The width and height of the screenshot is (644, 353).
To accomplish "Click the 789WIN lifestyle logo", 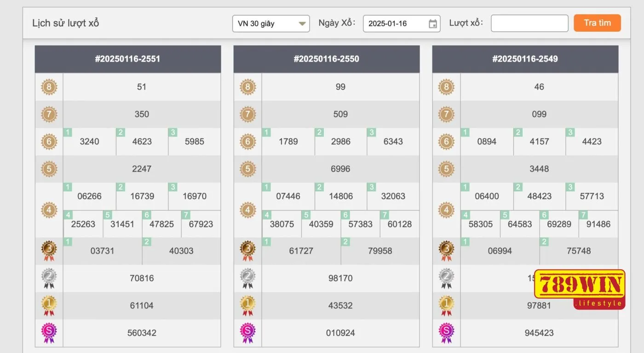I will [579, 289].
